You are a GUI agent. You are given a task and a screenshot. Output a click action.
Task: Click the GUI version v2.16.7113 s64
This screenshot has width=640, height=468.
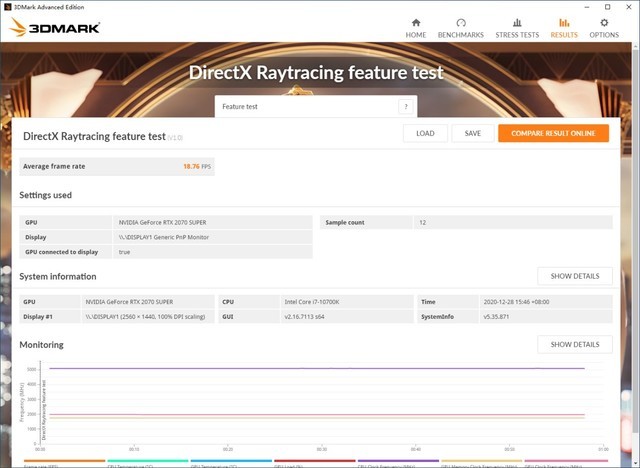[304, 317]
